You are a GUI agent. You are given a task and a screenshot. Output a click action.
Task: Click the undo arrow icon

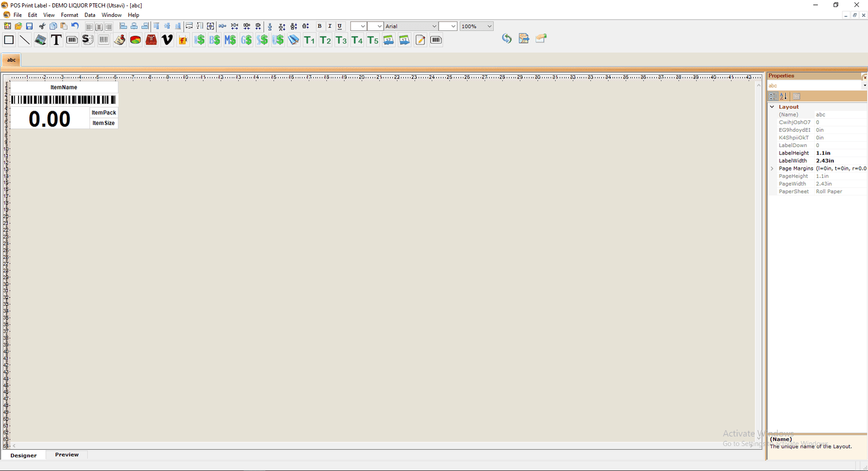coord(75,26)
